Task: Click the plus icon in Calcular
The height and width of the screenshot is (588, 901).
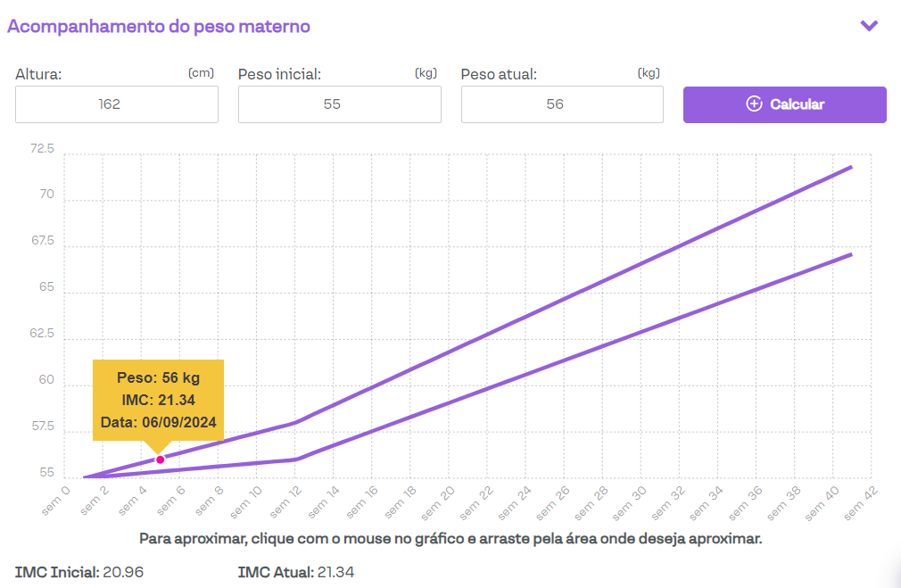Action: [x=754, y=104]
